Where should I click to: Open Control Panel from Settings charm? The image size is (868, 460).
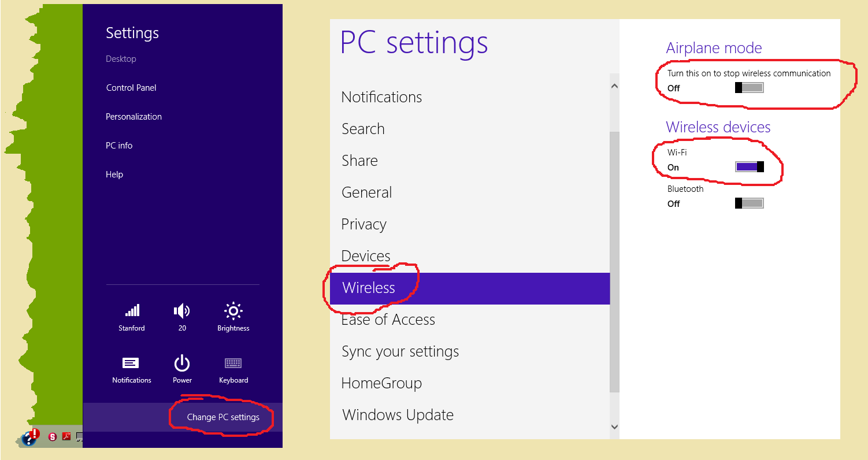pyautogui.click(x=131, y=88)
